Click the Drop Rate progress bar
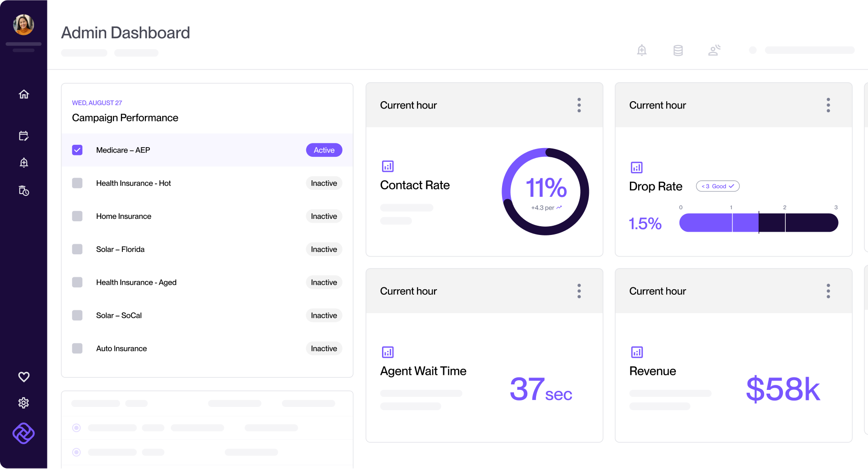This screenshot has width=868, height=469. pos(759,223)
